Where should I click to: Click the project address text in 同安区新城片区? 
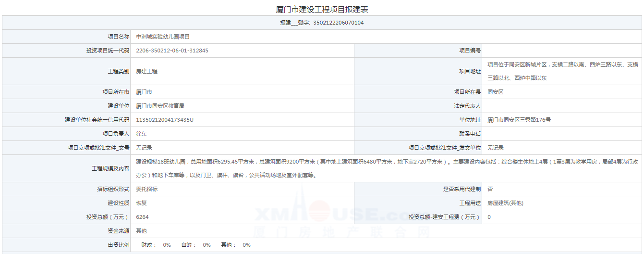562,65
